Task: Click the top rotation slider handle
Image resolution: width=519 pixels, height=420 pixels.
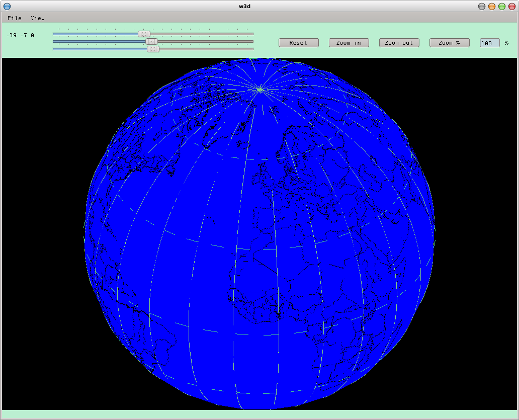Action: pyautogui.click(x=144, y=34)
